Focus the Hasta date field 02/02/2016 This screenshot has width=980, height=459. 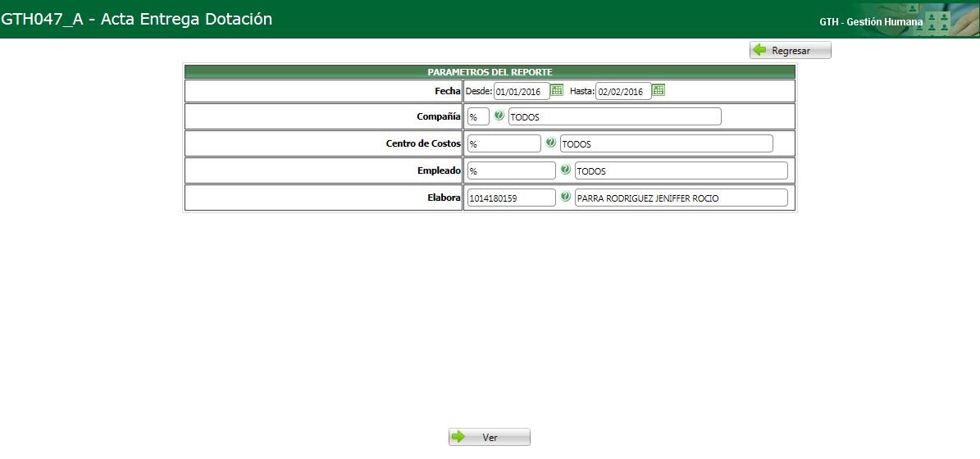pos(623,91)
